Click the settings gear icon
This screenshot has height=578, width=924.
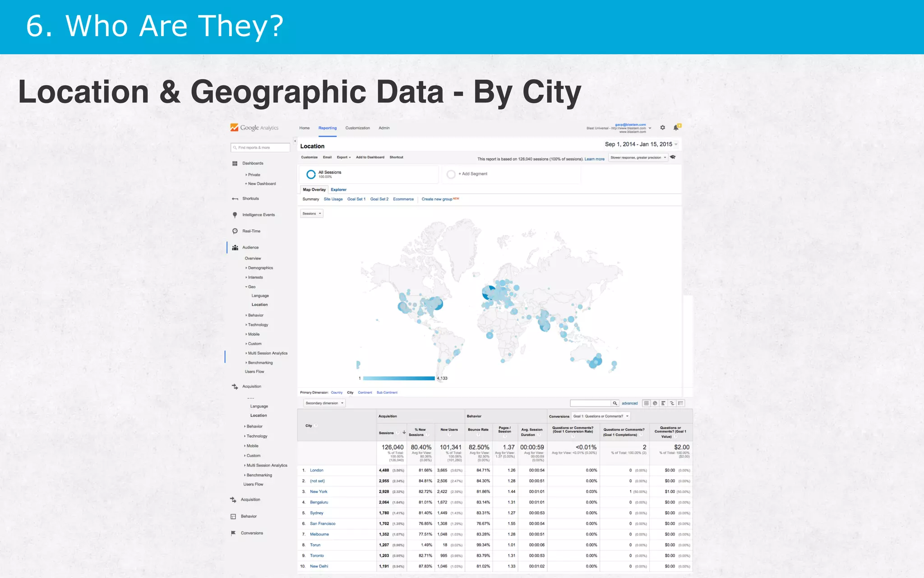(x=662, y=128)
